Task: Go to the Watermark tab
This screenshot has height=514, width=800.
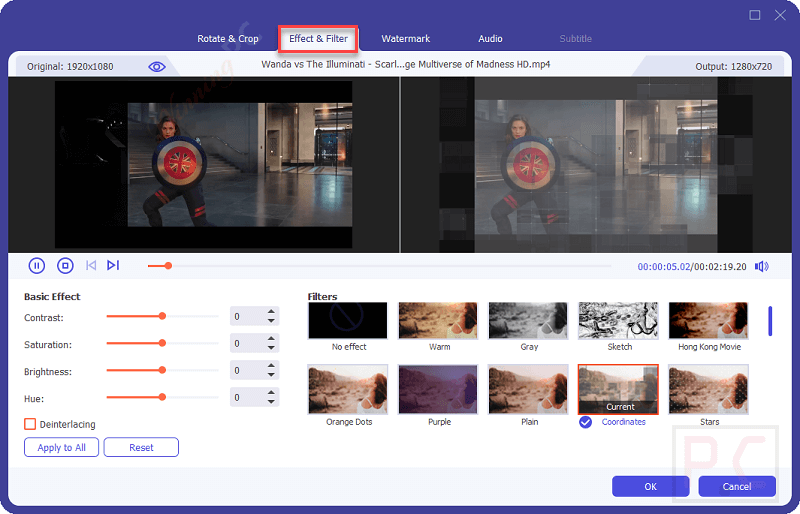Action: (406, 39)
